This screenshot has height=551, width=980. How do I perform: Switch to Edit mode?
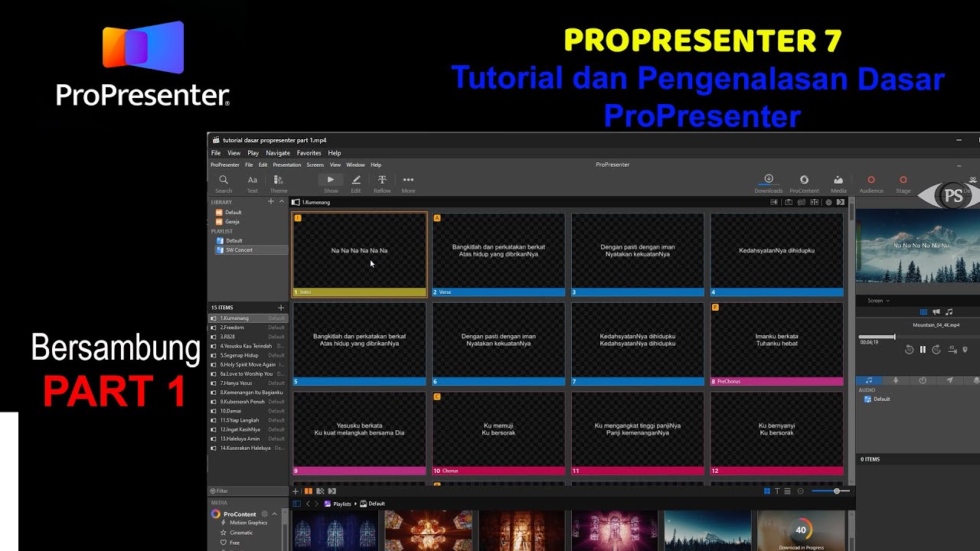[356, 184]
